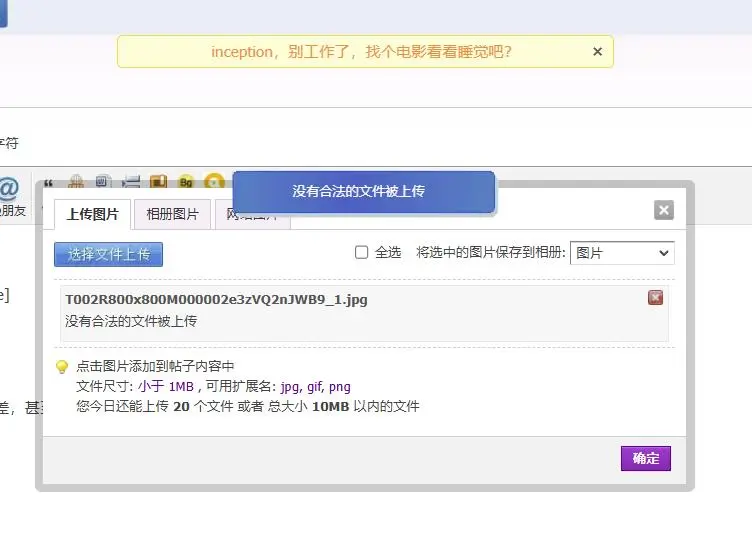
Task: Remove the uploaded jpg file with red X
Action: pyautogui.click(x=655, y=297)
